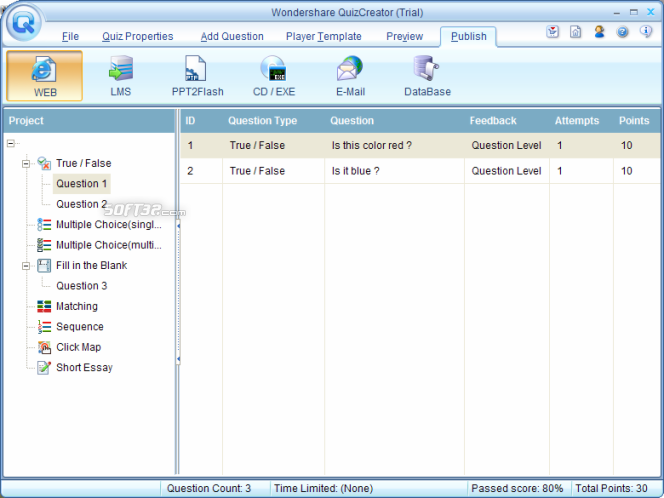This screenshot has width=664, height=498.
Task: Open the help question mark icon
Action: point(622,32)
